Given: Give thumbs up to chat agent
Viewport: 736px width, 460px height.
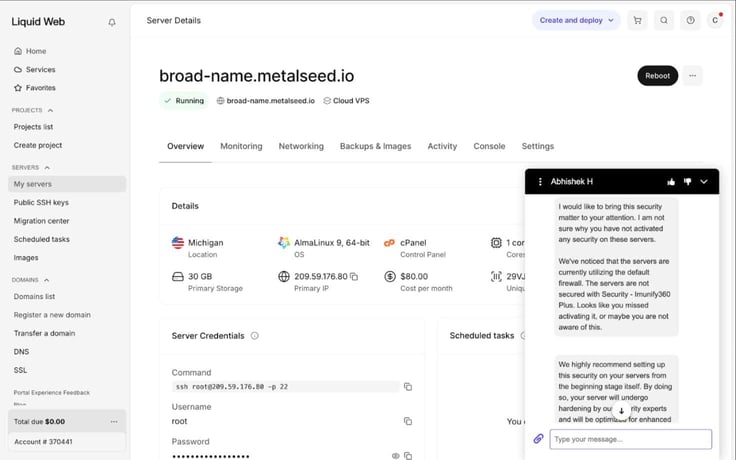Looking at the screenshot, I should point(671,182).
